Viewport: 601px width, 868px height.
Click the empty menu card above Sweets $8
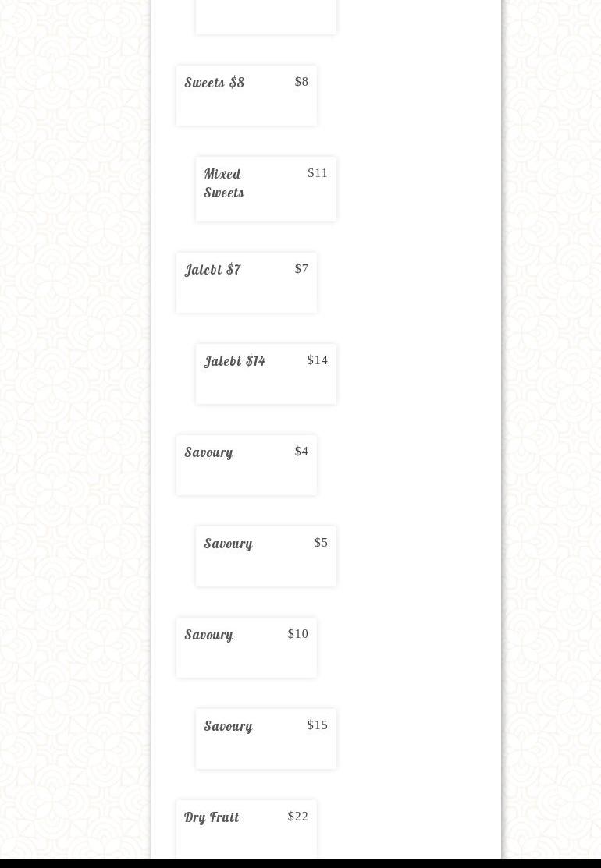tap(266, 16)
